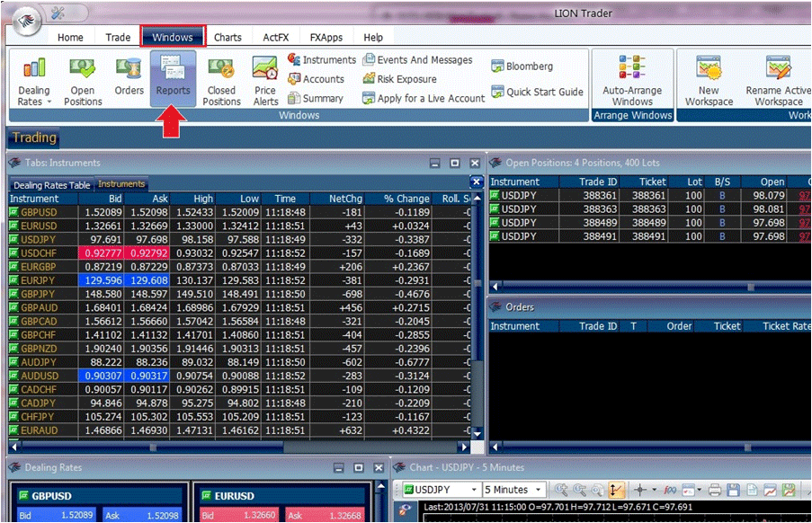This screenshot has height=523, width=812.
Task: Select the USDCHF instrument row
Action: coord(240,253)
